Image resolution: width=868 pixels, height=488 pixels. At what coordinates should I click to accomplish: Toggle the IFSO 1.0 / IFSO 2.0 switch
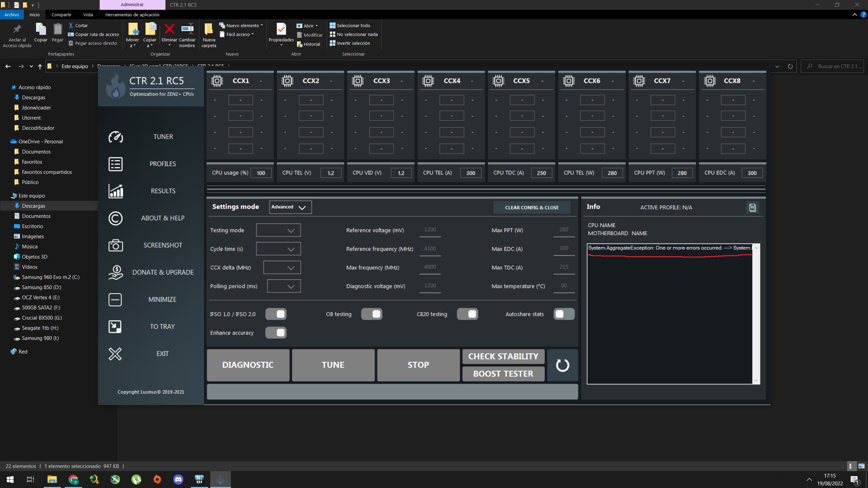(276, 314)
